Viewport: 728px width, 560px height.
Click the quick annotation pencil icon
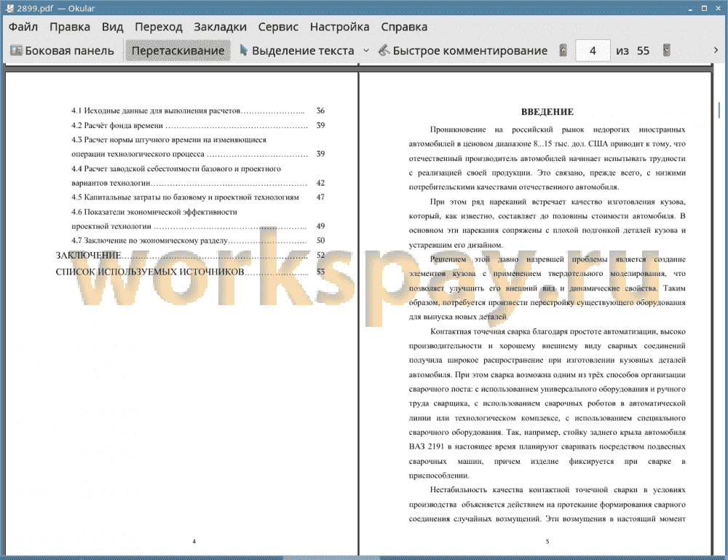tap(384, 50)
